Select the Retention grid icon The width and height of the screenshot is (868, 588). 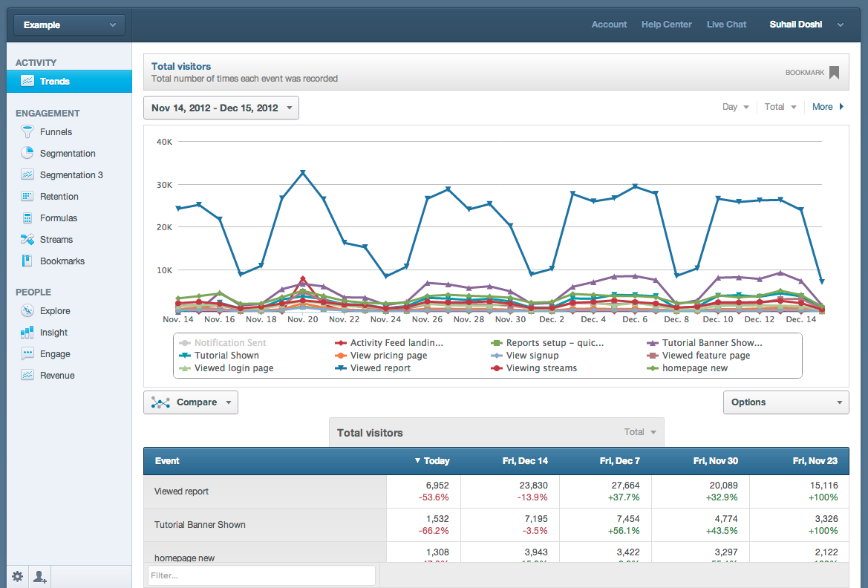pos(27,197)
